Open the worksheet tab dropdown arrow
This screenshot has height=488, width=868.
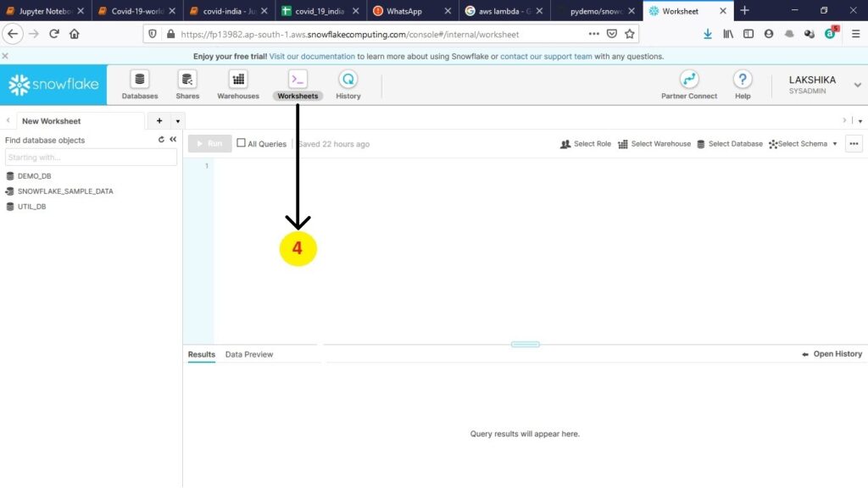[178, 120]
